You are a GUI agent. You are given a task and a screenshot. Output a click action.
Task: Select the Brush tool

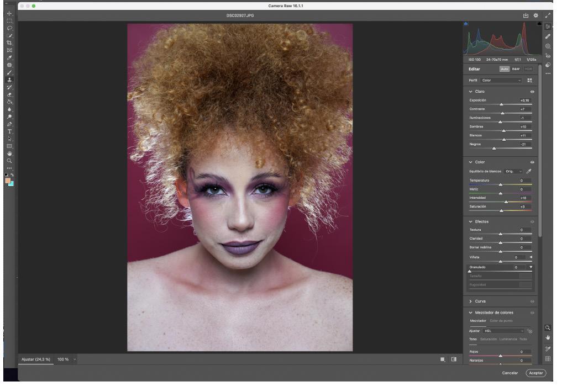coord(9,73)
